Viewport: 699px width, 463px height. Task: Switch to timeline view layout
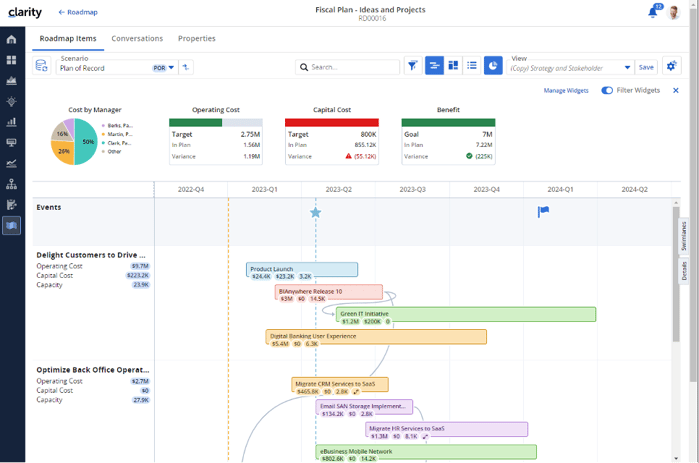[434, 66]
